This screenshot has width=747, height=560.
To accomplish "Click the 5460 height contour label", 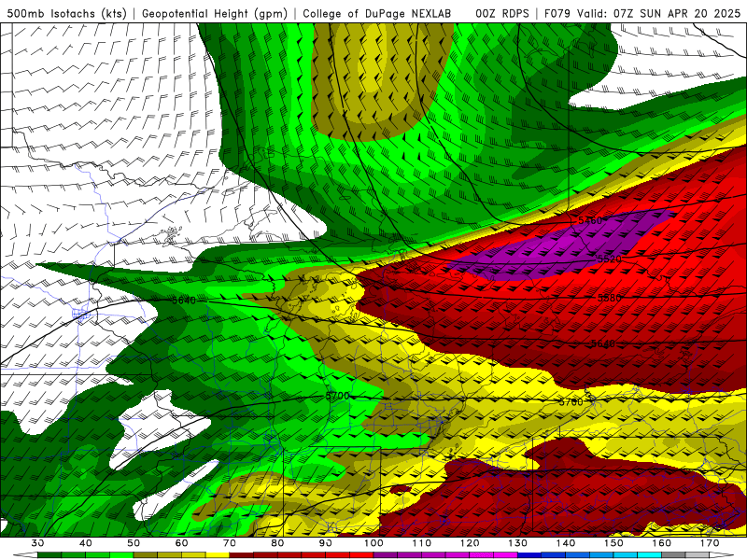I will click(590, 220).
